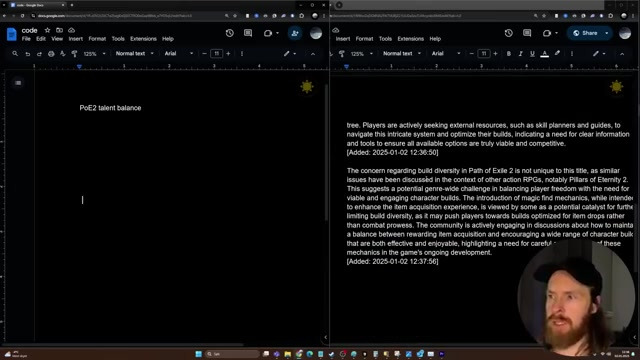Open Help menu in left window
This screenshot has width=640, height=360.
pos(168,39)
